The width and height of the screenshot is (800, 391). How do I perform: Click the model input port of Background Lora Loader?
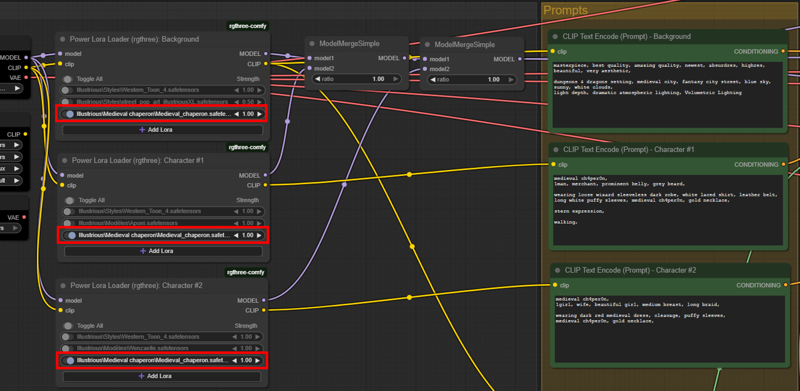(x=60, y=54)
